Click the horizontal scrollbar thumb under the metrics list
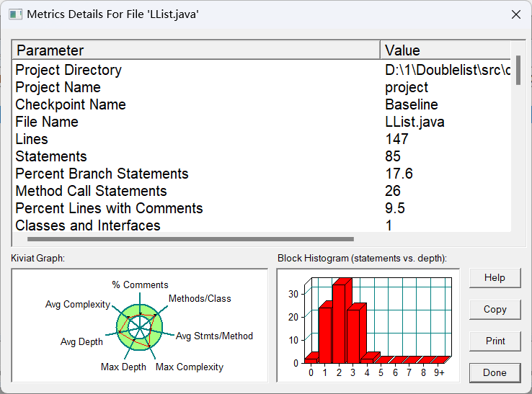532x394 pixels. point(191,239)
